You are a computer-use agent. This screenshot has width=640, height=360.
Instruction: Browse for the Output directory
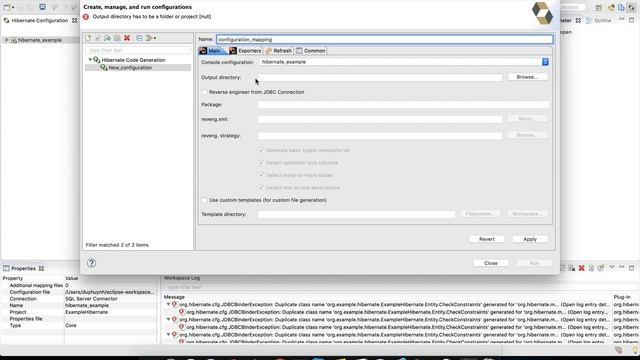[x=527, y=77]
